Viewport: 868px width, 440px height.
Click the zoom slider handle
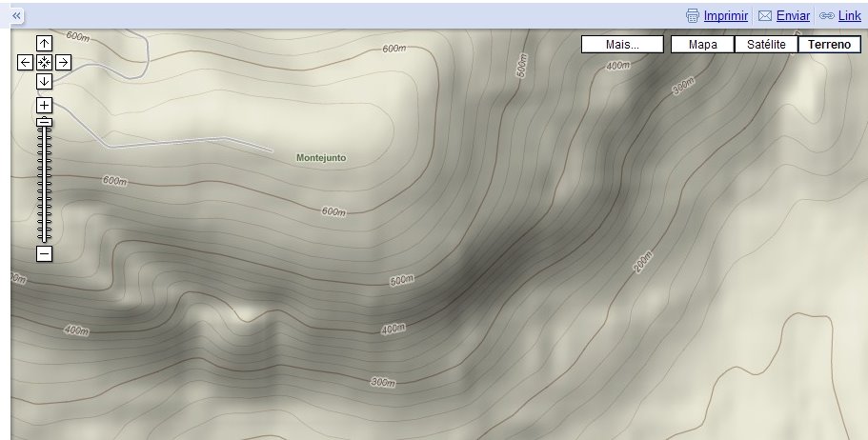[x=44, y=122]
